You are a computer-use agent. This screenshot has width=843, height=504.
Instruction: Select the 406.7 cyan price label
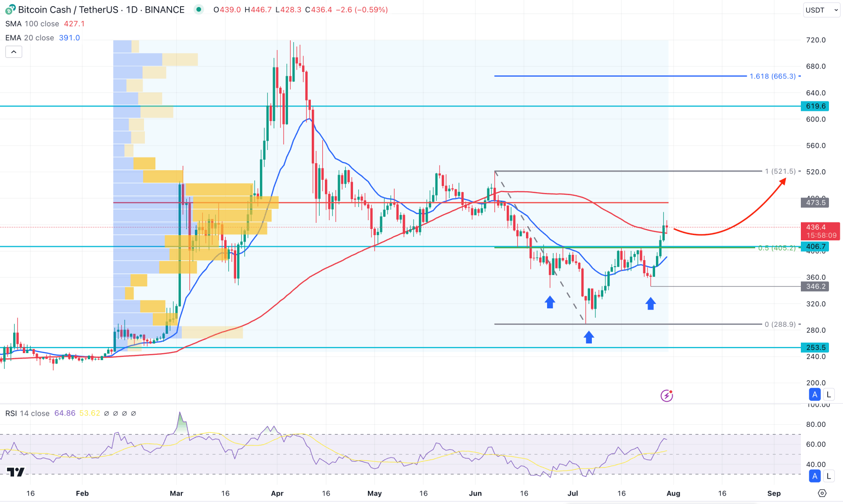pyautogui.click(x=815, y=247)
